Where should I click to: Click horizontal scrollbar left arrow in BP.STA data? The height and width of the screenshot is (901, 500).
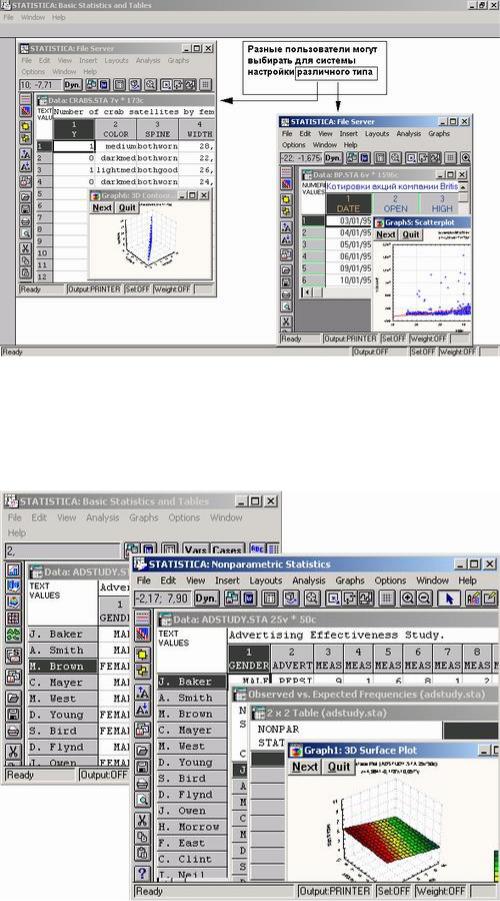pos(306,292)
